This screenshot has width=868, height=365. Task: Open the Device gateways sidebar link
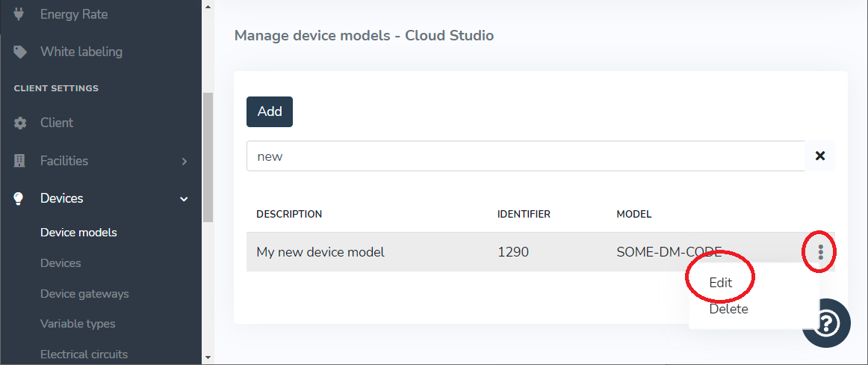[x=84, y=294]
